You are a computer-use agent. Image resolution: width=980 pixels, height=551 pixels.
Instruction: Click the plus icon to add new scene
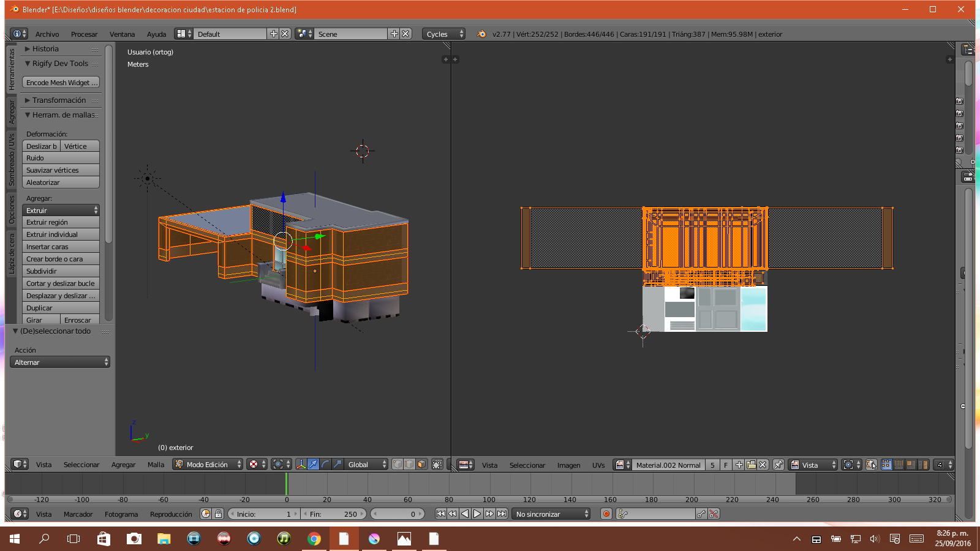click(394, 34)
